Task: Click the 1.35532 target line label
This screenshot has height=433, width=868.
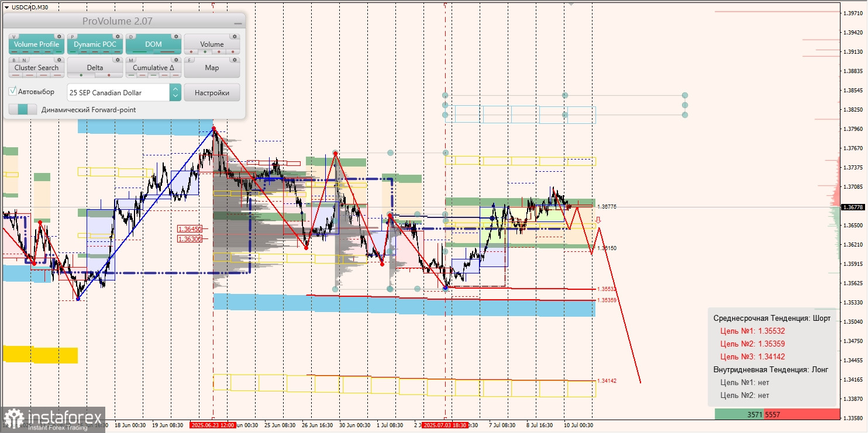Action: click(607, 289)
